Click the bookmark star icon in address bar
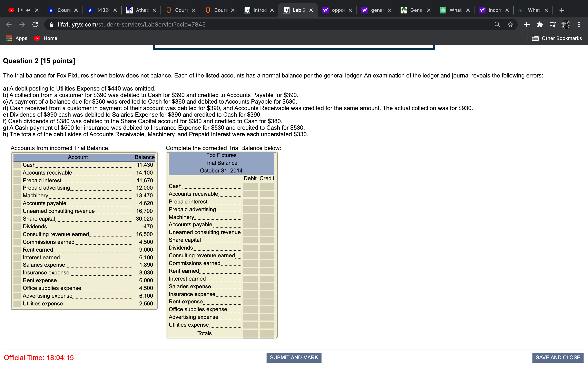 coord(510,24)
